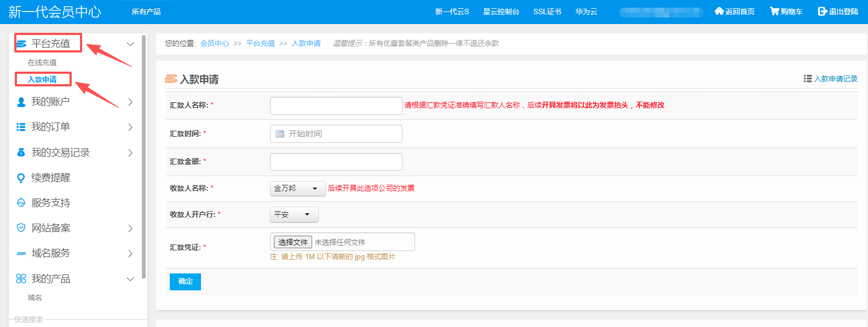Open the 收款人名称 dropdown showing 金万邦

297,188
